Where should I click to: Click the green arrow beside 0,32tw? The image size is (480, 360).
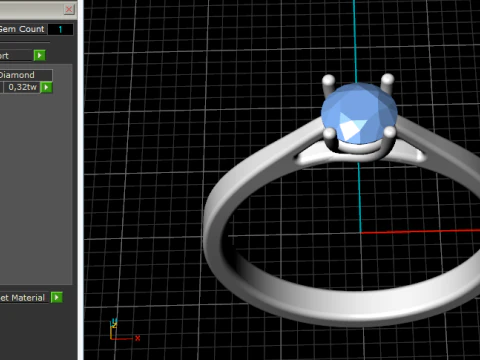click(x=46, y=87)
